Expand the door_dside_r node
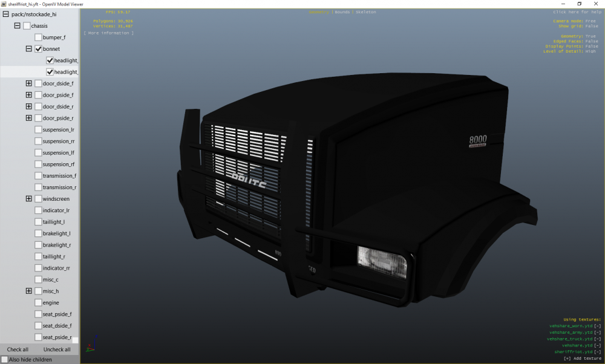605x364 pixels. [x=29, y=106]
